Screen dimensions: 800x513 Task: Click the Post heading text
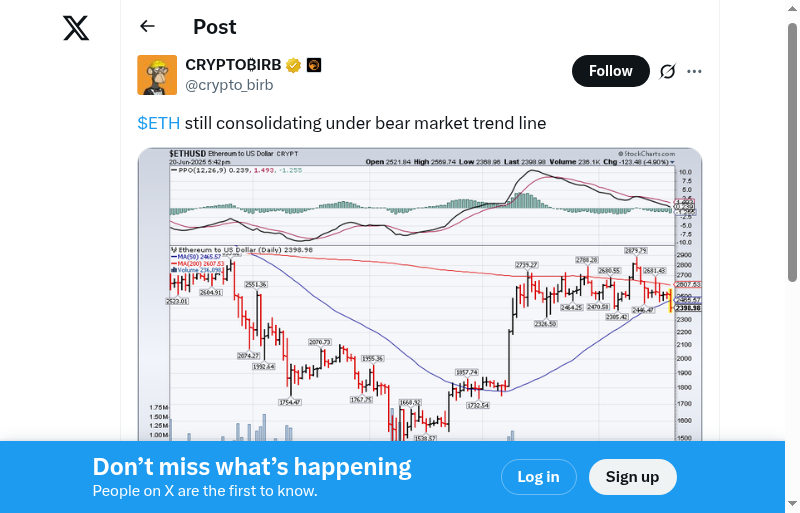tap(215, 27)
